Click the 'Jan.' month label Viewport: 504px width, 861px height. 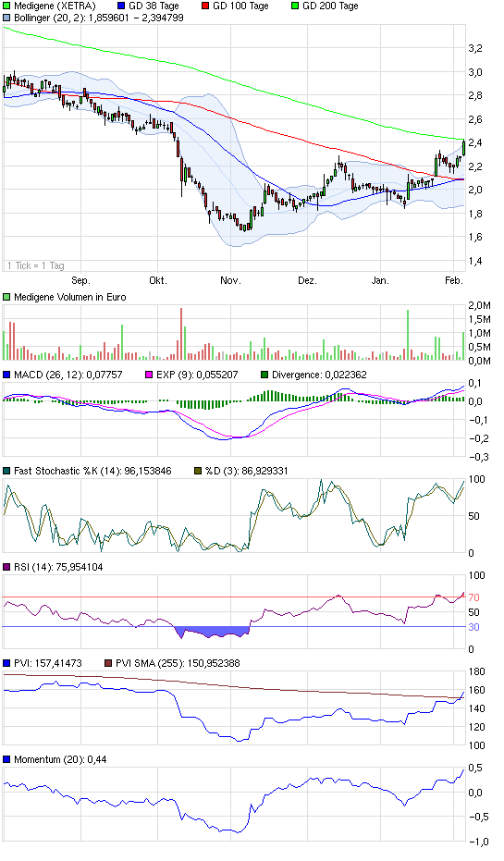click(380, 280)
